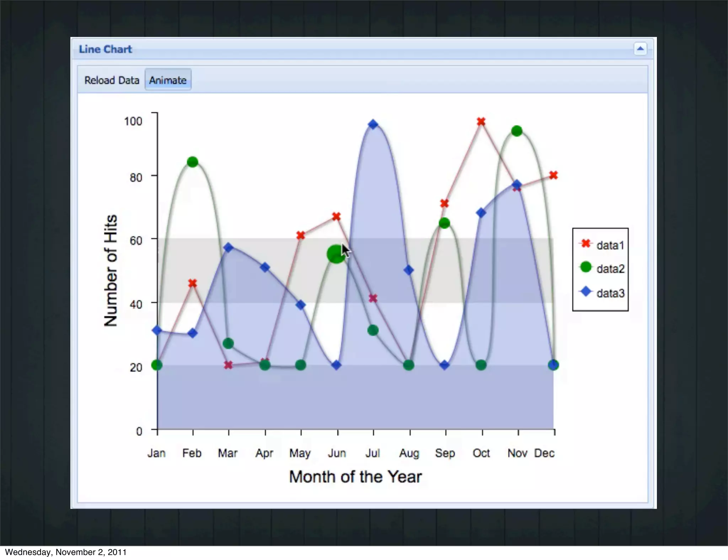The width and height of the screenshot is (728, 560).
Task: Toggle data3 series in legend
Action: coord(610,293)
